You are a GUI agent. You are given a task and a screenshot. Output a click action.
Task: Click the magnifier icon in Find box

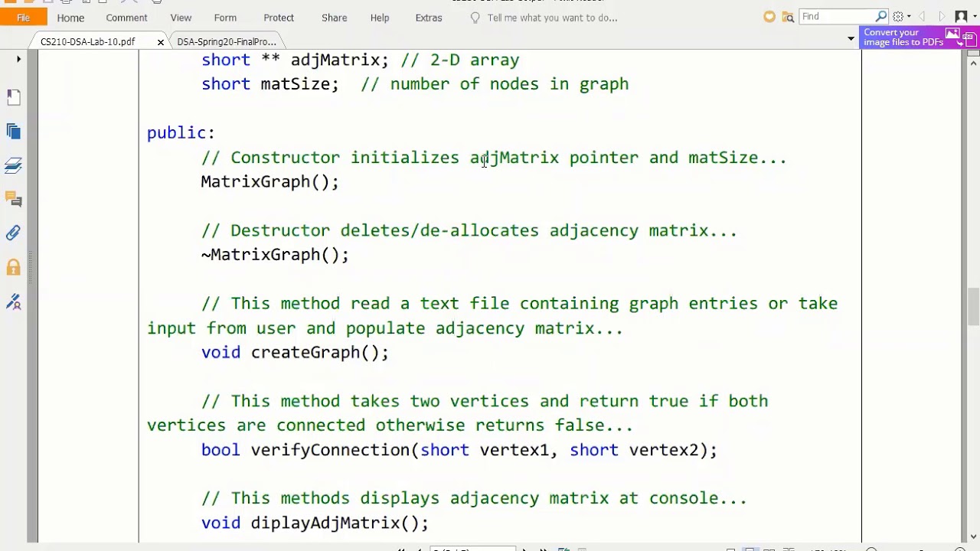881,16
